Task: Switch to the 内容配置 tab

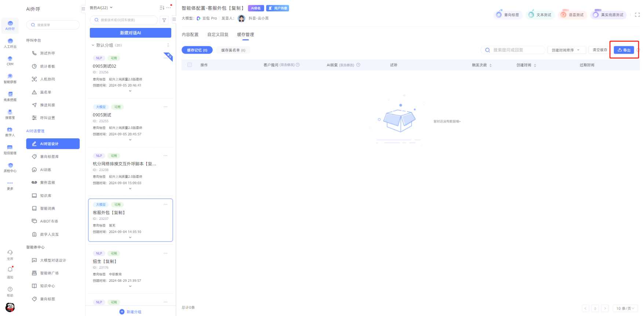Action: pos(190,34)
